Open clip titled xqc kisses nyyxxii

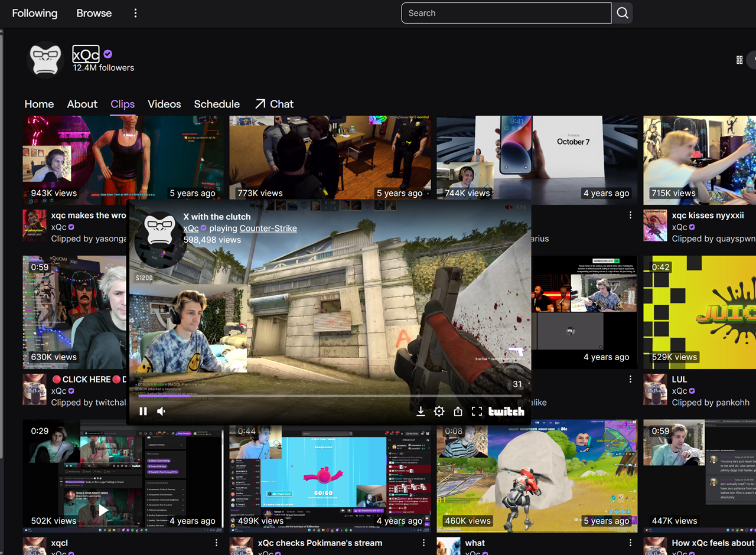[x=708, y=216]
